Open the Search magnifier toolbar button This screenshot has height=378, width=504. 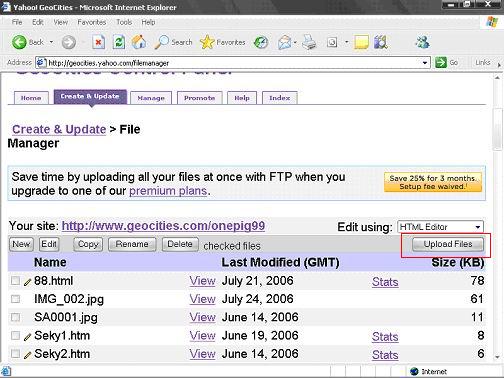173,42
